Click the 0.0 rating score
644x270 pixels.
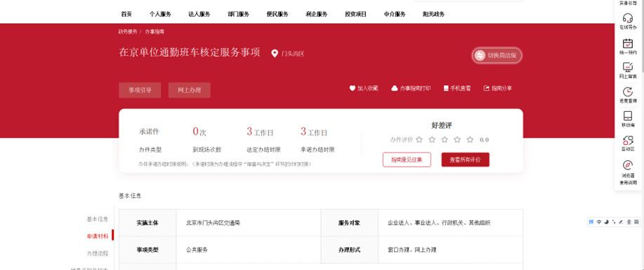(x=485, y=140)
